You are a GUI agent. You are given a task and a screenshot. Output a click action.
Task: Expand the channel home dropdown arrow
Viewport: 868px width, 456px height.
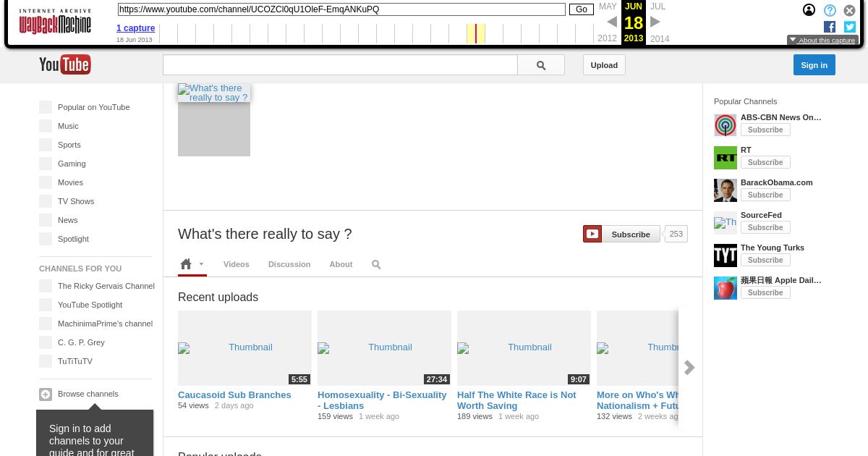coord(202,264)
